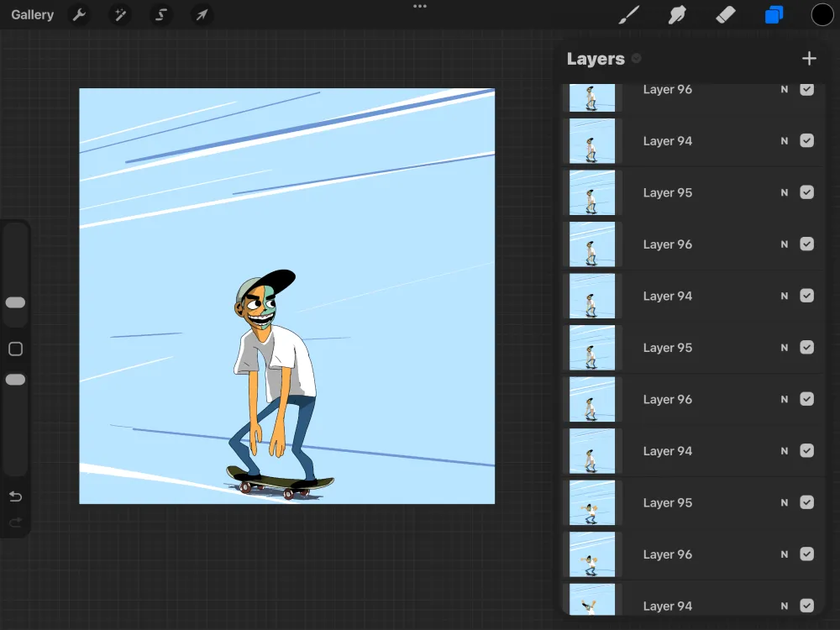Viewport: 840px width, 630px height.
Task: Add a new layer with plus icon
Action: tap(809, 59)
